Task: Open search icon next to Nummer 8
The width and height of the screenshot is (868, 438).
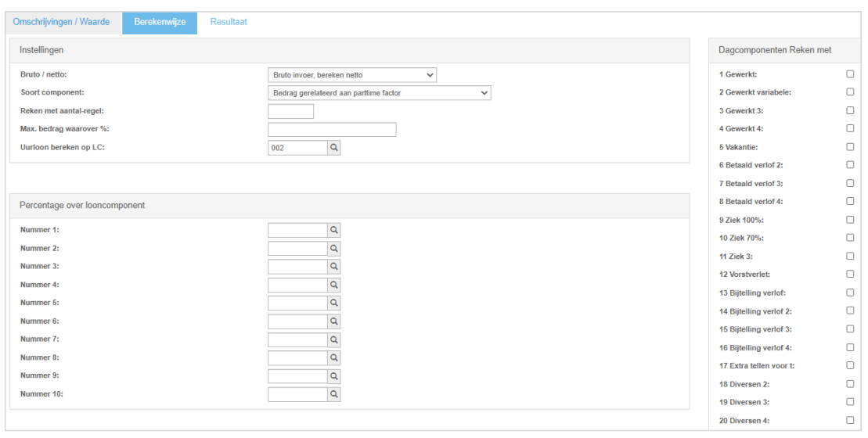Action: click(x=333, y=357)
